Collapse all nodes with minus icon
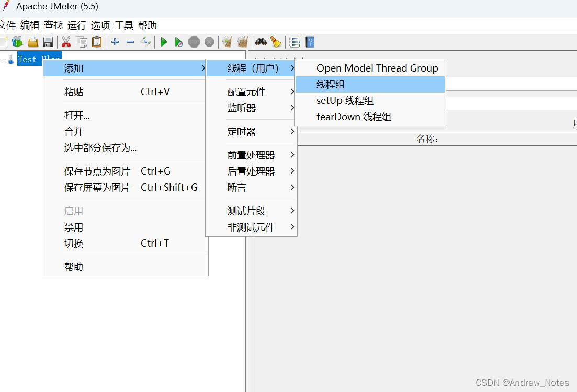Viewport: 577px width, 392px height. tap(130, 42)
